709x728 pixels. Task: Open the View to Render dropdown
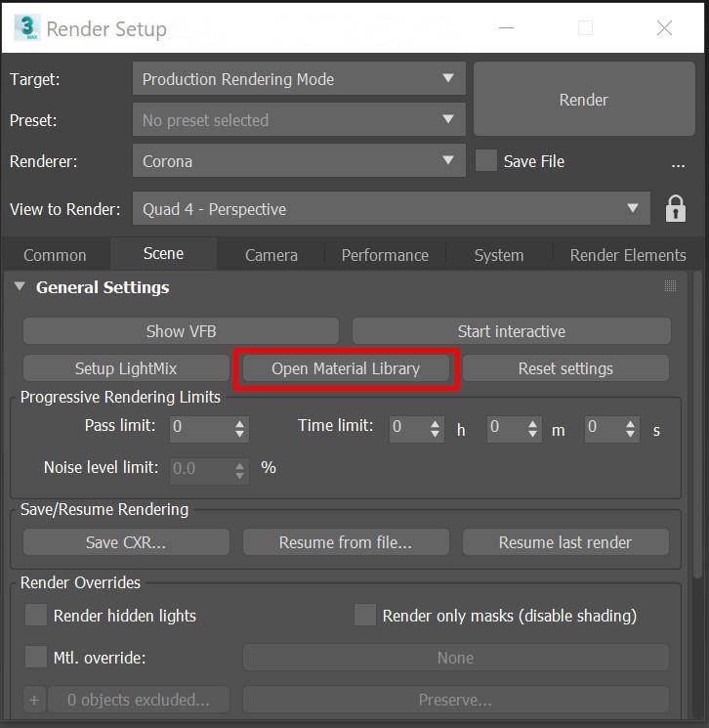[392, 208]
